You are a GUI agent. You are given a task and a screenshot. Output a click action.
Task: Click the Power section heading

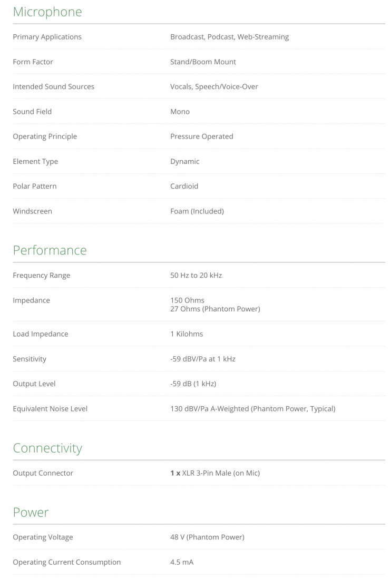31,513
